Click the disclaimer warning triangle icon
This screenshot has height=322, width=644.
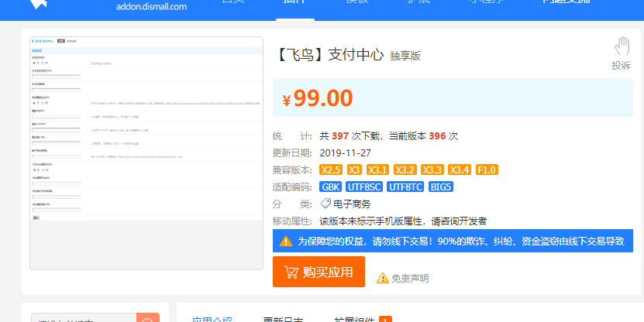[382, 278]
